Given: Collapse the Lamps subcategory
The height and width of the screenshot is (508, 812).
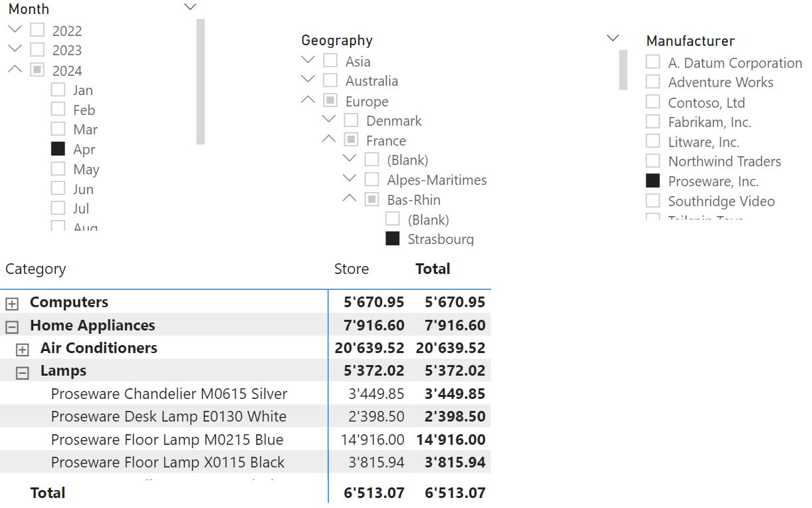Looking at the screenshot, I should [23, 372].
